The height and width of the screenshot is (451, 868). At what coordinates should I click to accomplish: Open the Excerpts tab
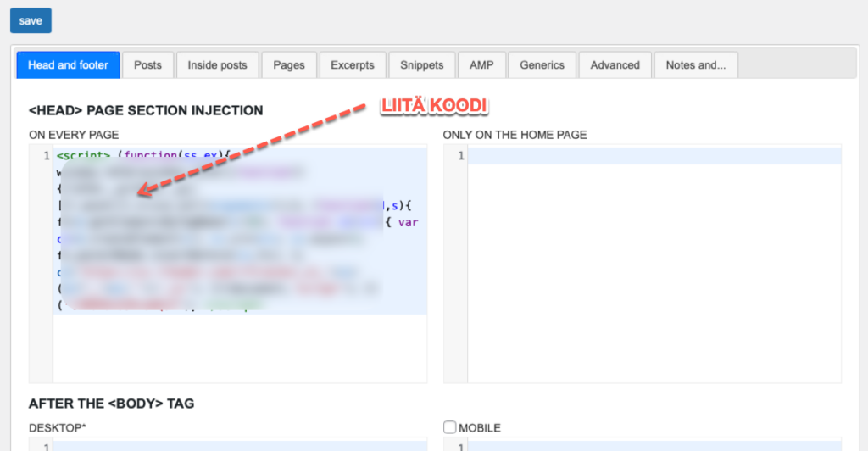pos(353,65)
